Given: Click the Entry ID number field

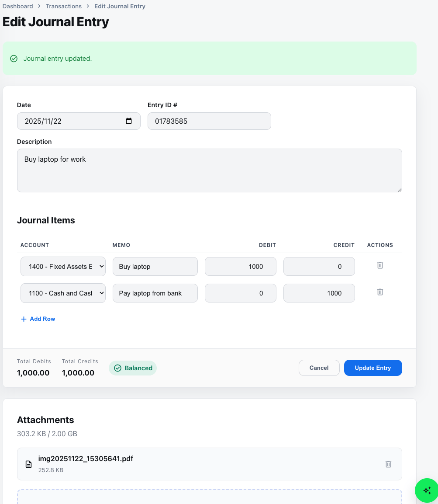Looking at the screenshot, I should coord(209,121).
